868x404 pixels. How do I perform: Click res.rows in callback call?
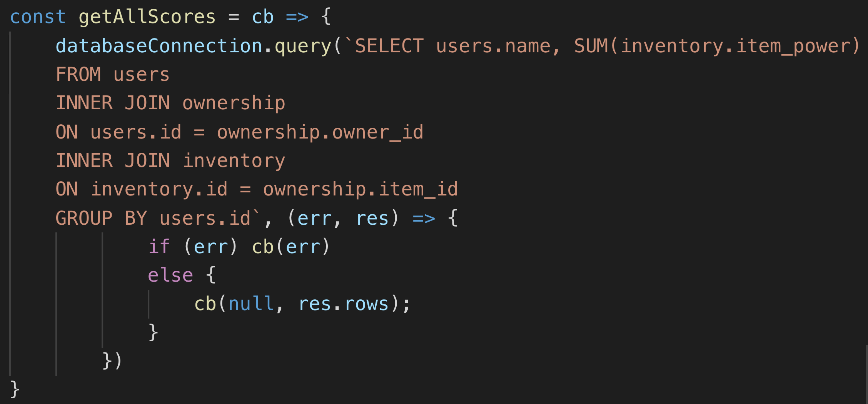coord(344,304)
